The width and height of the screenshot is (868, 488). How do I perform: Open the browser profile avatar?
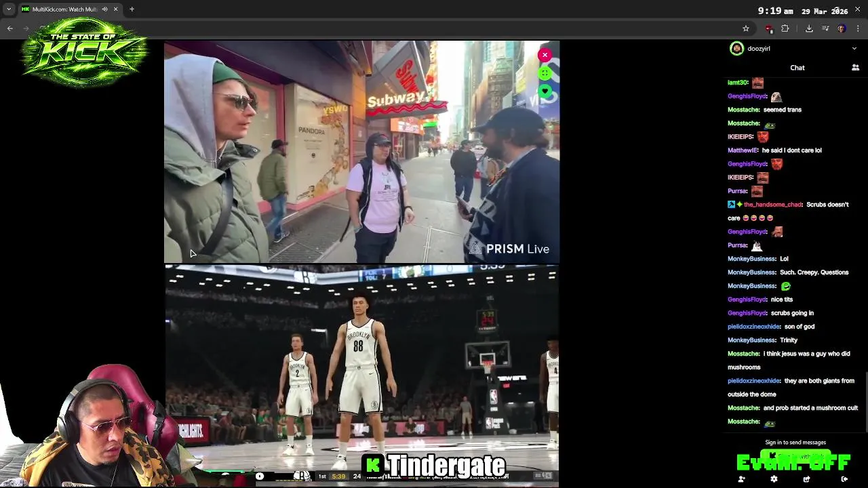(842, 28)
